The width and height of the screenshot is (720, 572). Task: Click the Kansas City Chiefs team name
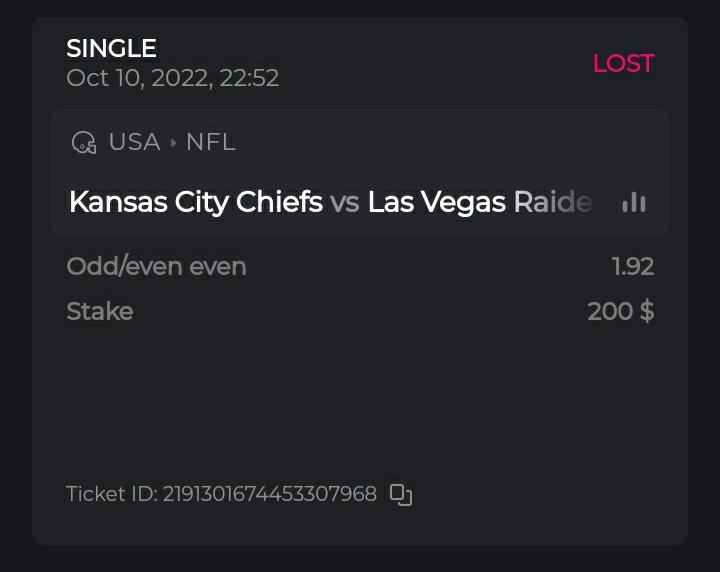(196, 203)
